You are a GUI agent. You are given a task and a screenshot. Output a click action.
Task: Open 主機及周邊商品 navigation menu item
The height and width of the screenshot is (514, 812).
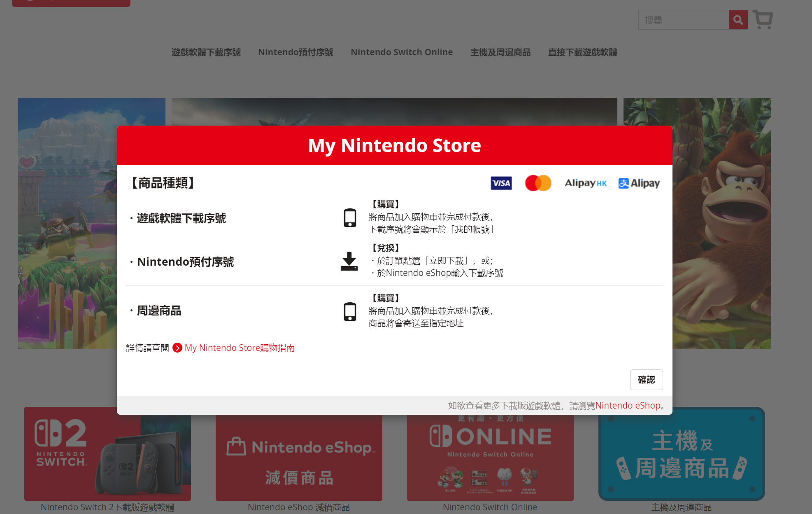pyautogui.click(x=500, y=52)
